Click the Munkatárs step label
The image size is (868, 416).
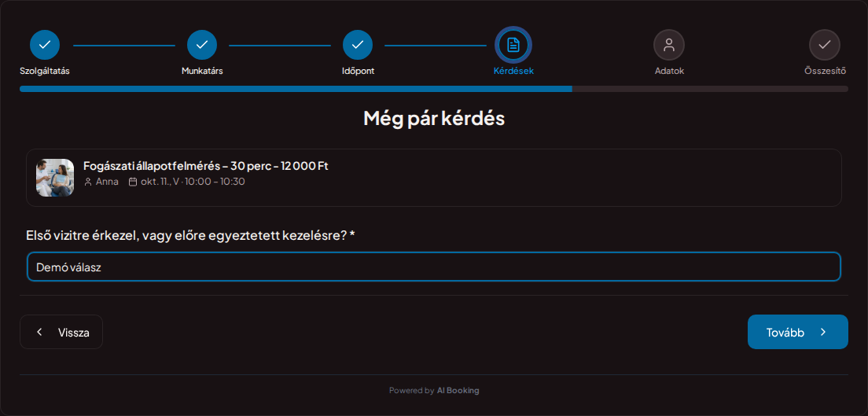[202, 71]
